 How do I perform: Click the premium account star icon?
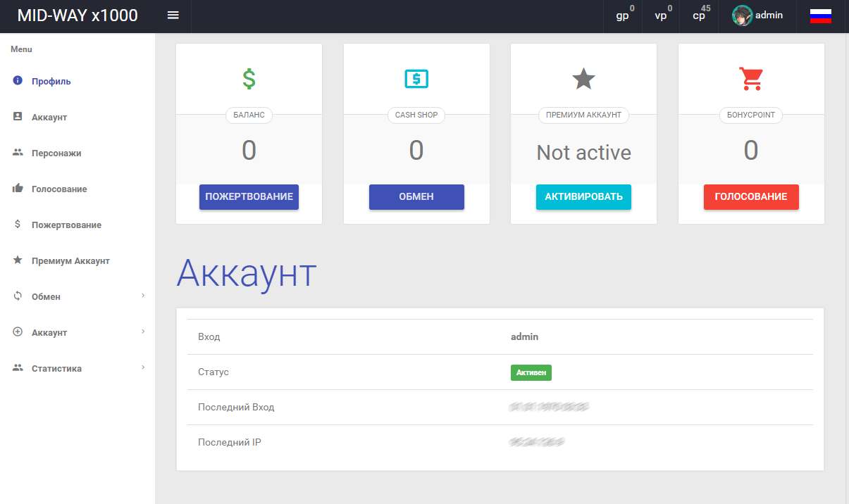pos(583,78)
